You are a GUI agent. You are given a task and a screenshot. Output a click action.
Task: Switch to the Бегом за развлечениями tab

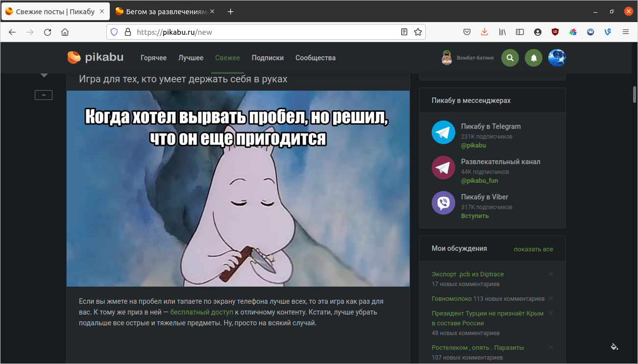tap(164, 11)
